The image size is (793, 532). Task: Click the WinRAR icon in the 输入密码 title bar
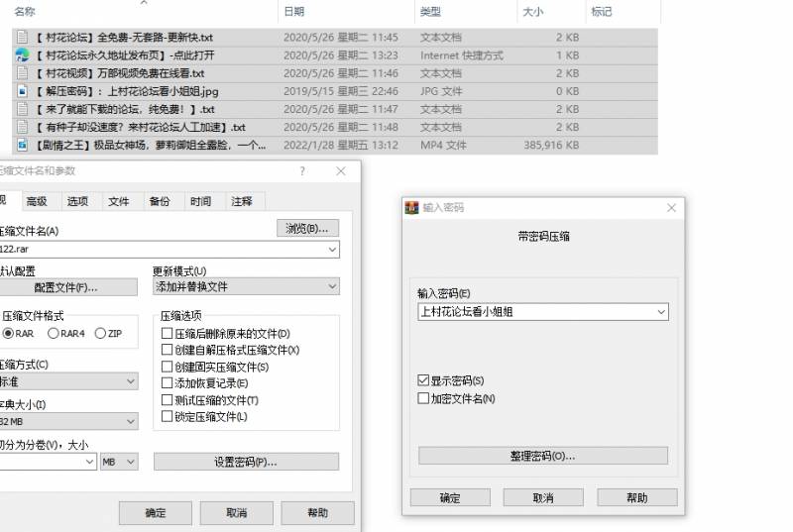pyautogui.click(x=412, y=208)
